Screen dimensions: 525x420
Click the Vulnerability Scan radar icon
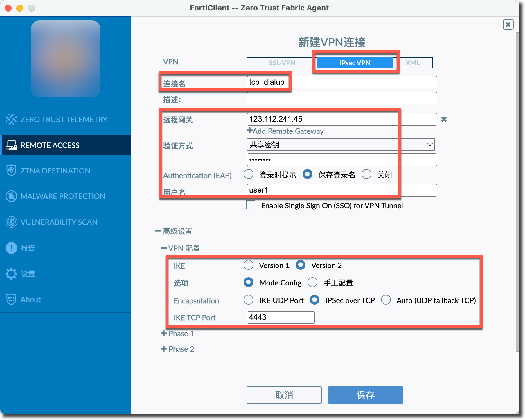click(11, 222)
